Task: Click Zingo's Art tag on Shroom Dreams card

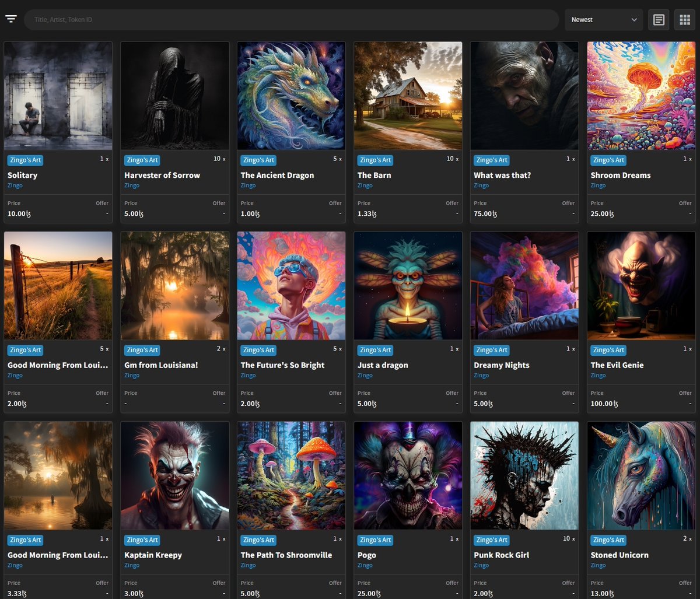Action: point(609,160)
